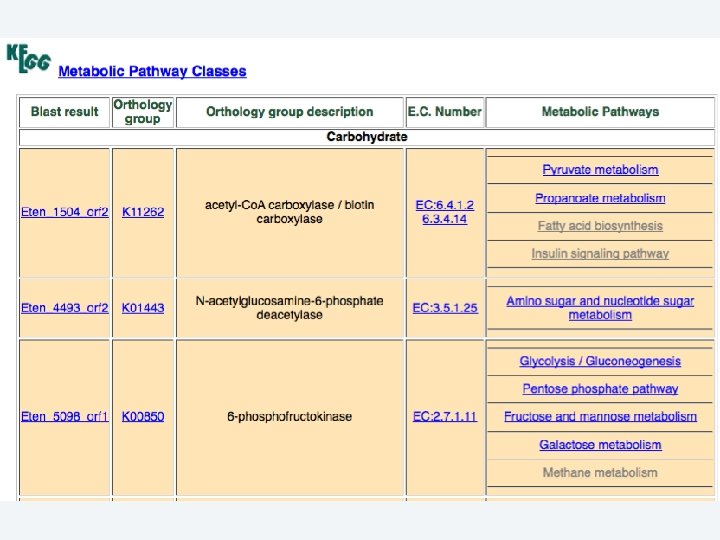
Task: Click the E.C. Number column header
Action: tap(444, 112)
